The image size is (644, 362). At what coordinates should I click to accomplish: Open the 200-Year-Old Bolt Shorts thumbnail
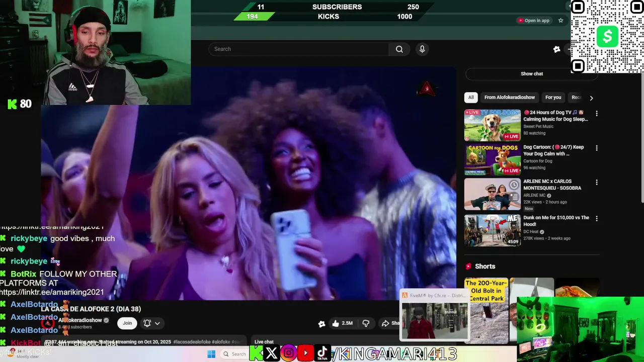point(486,310)
